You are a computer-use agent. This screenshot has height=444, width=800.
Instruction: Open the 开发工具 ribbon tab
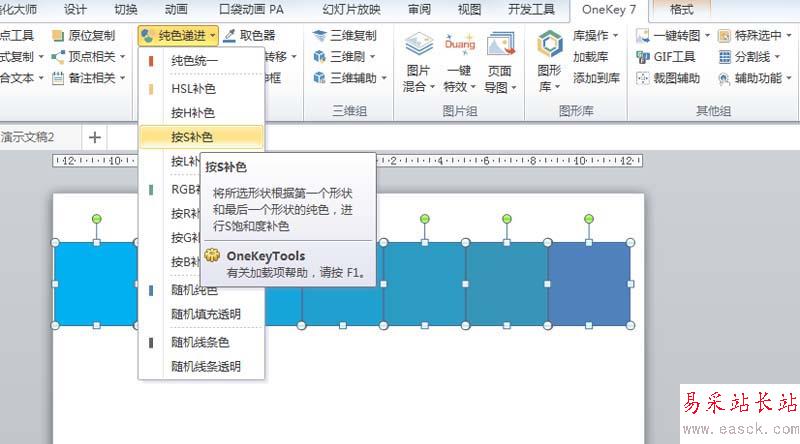click(x=531, y=9)
